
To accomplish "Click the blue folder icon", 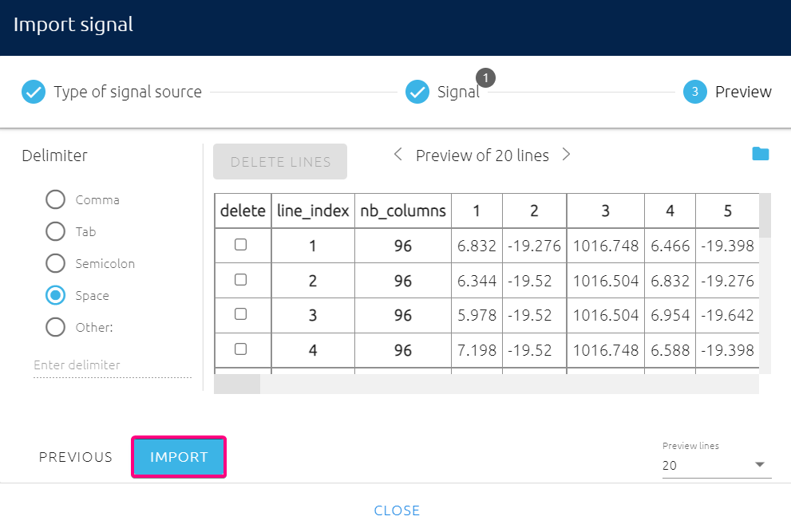I will click(760, 154).
